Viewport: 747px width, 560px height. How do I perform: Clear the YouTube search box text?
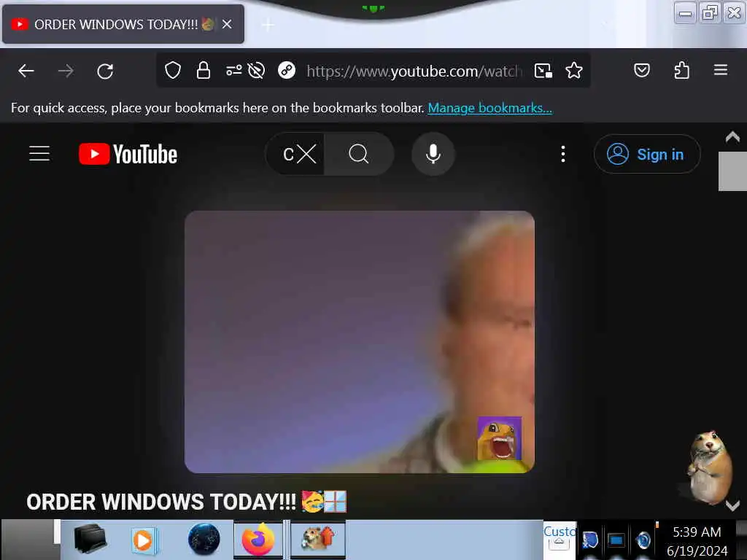pos(306,154)
